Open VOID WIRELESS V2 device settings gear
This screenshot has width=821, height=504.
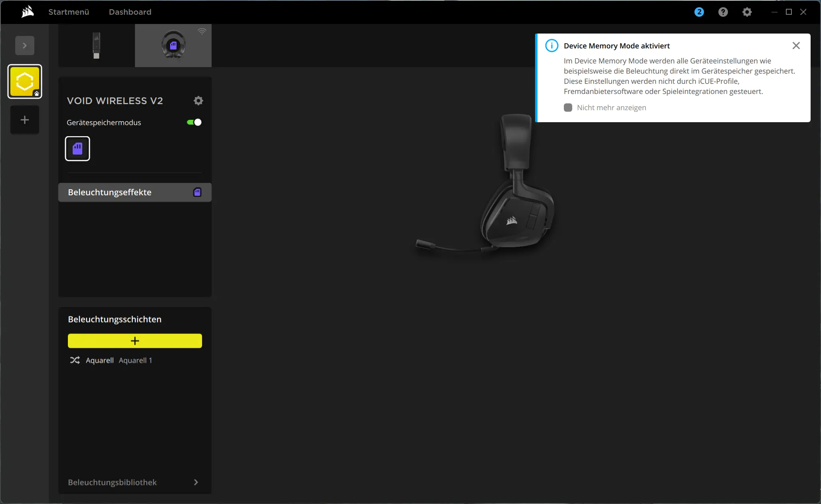pyautogui.click(x=198, y=101)
